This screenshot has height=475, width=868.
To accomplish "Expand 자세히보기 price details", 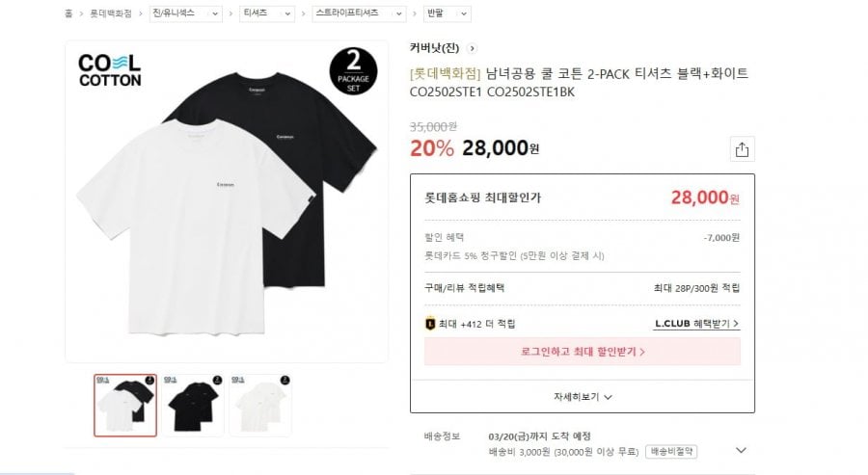I will click(583, 396).
